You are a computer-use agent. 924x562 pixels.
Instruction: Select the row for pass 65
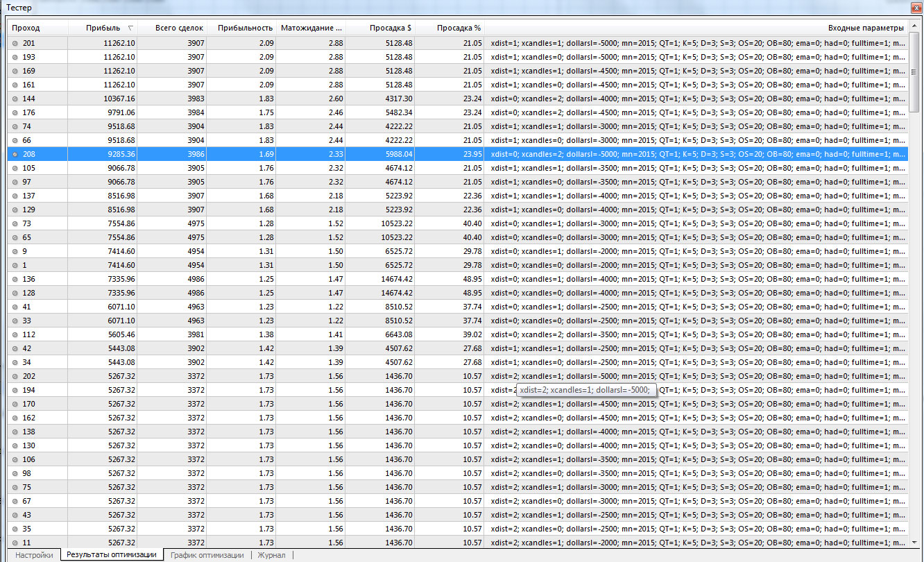point(458,237)
